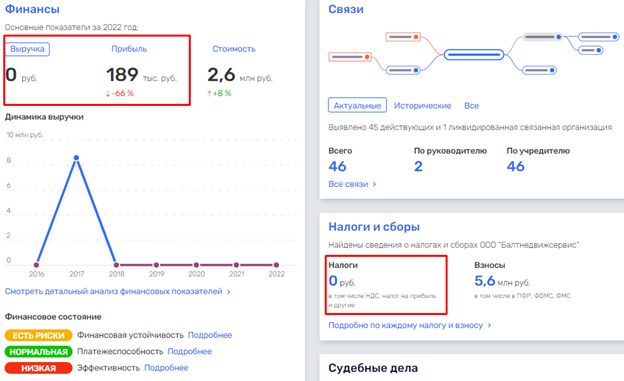Click chevron after налогу и взносу link
The height and width of the screenshot is (381, 624).
pyautogui.click(x=489, y=325)
